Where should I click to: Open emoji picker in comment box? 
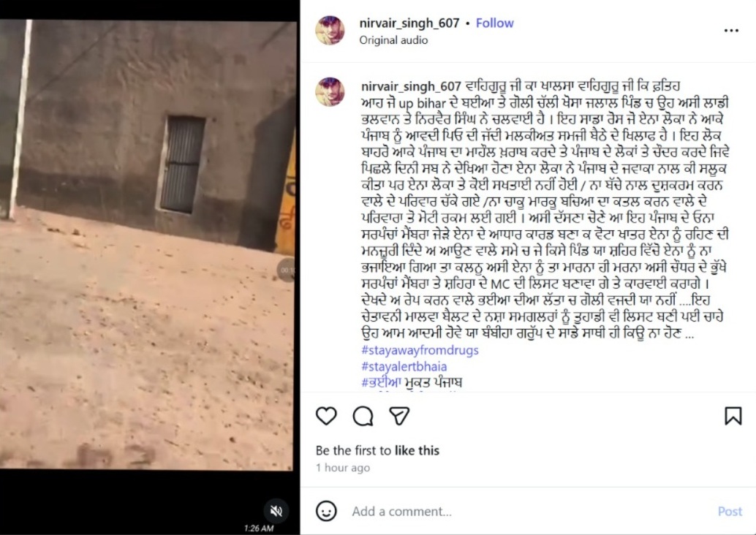326,511
